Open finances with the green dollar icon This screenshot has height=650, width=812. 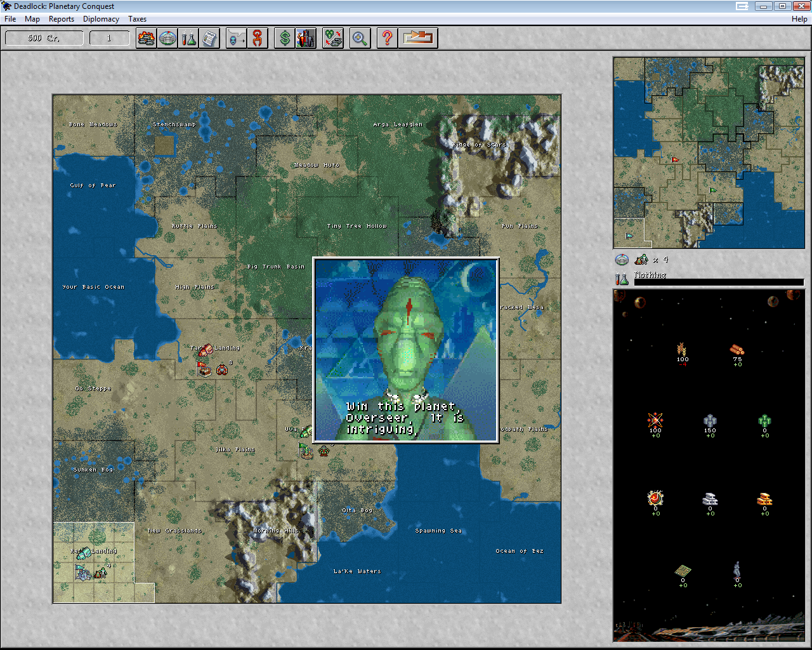pos(285,38)
